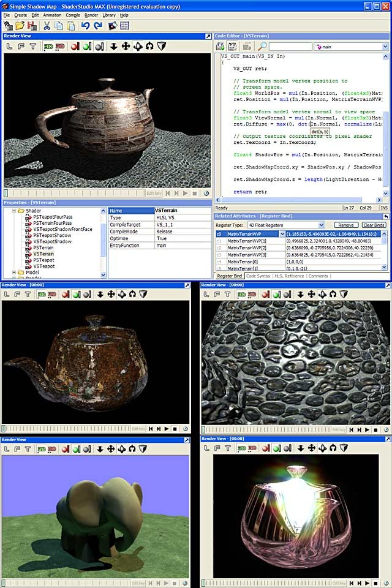Open the Library menu
This screenshot has width=392, height=588.
click(x=109, y=15)
